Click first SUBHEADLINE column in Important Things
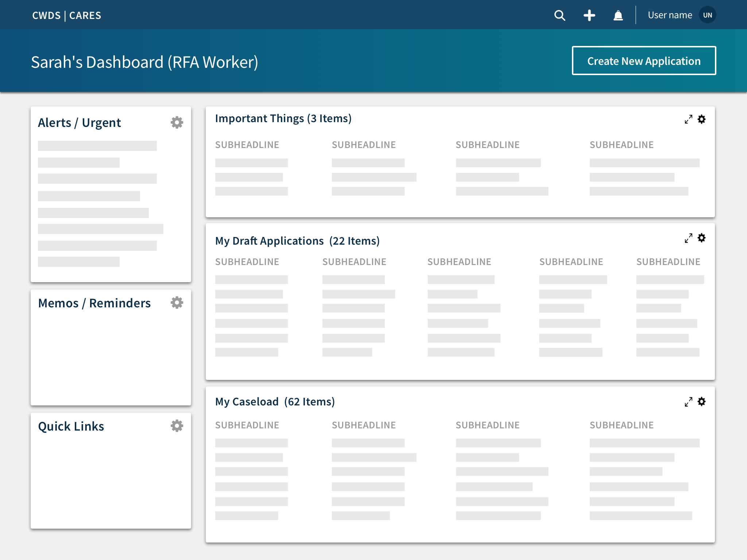Viewport: 747px width, 560px height. coord(247,145)
